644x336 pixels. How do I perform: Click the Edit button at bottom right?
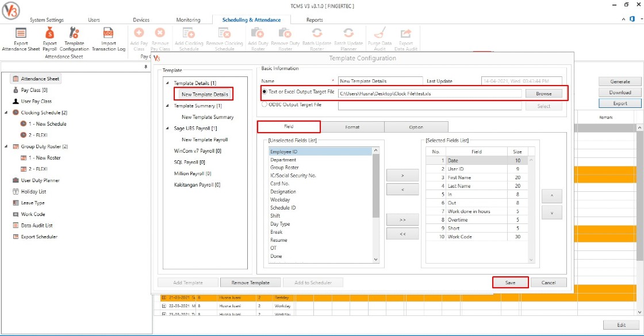[622, 325]
